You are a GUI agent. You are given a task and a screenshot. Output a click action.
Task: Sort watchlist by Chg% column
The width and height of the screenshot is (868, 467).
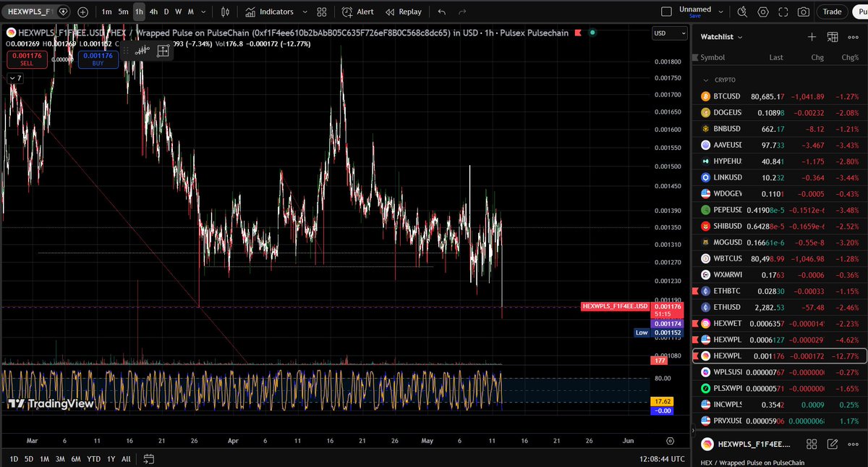(x=850, y=57)
